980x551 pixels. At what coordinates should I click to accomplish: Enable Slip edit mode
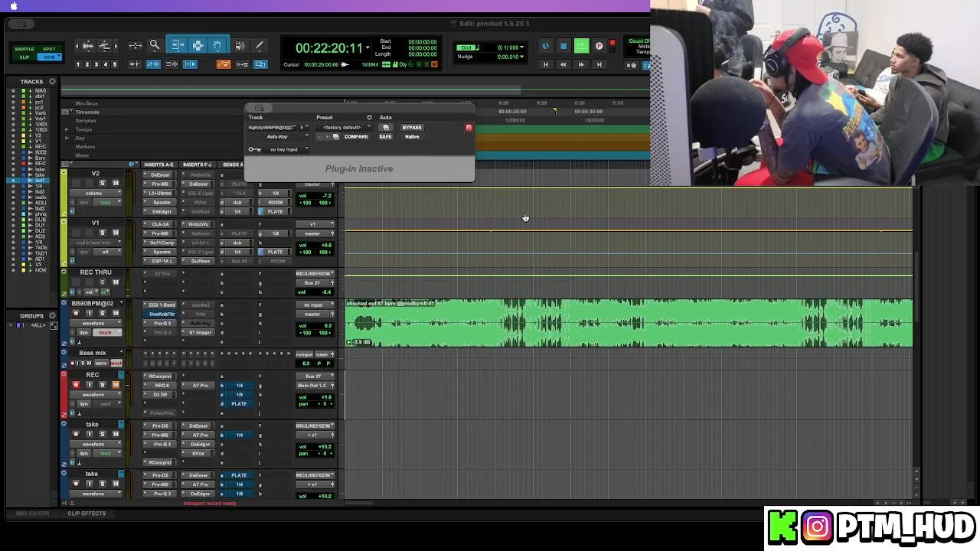coord(24,57)
